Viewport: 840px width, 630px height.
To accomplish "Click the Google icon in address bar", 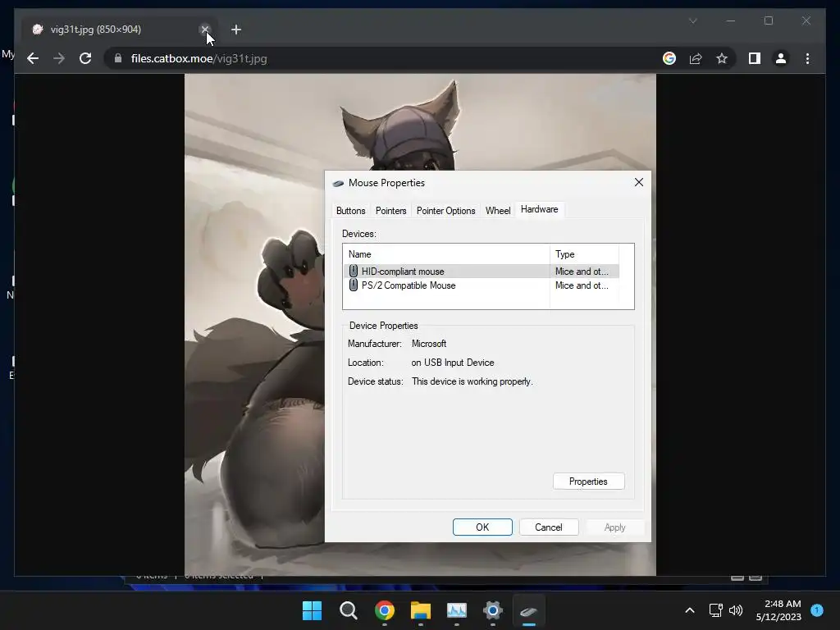I will coord(669,58).
